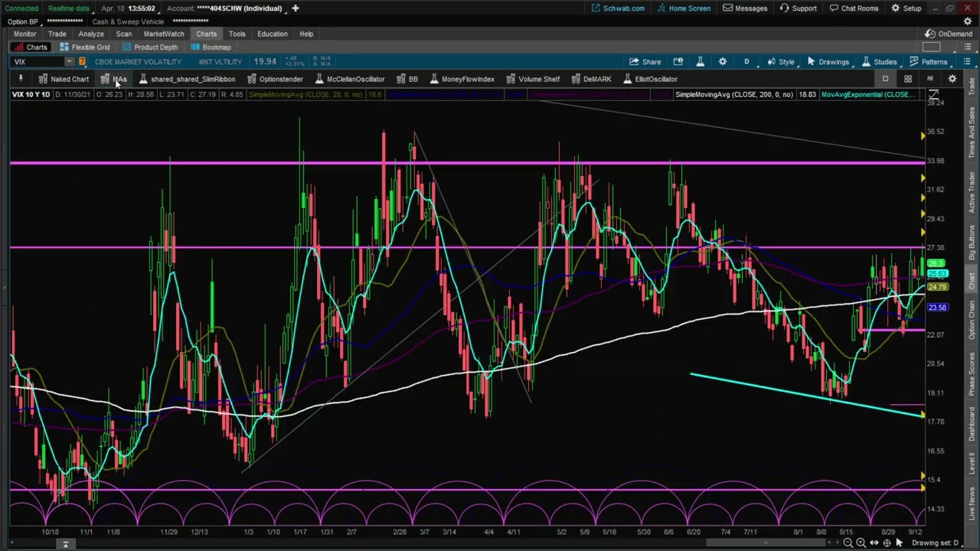Click the crosshair icon in bottom toolbar
This screenshot has width=980, height=551.
887,543
